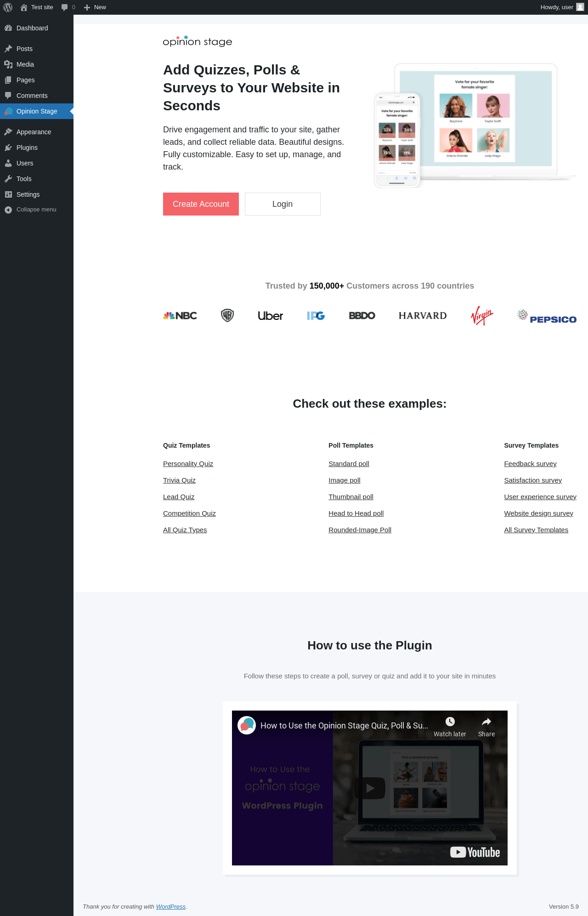Open User experience survey link
This screenshot has width=588, height=916.
pyautogui.click(x=540, y=497)
